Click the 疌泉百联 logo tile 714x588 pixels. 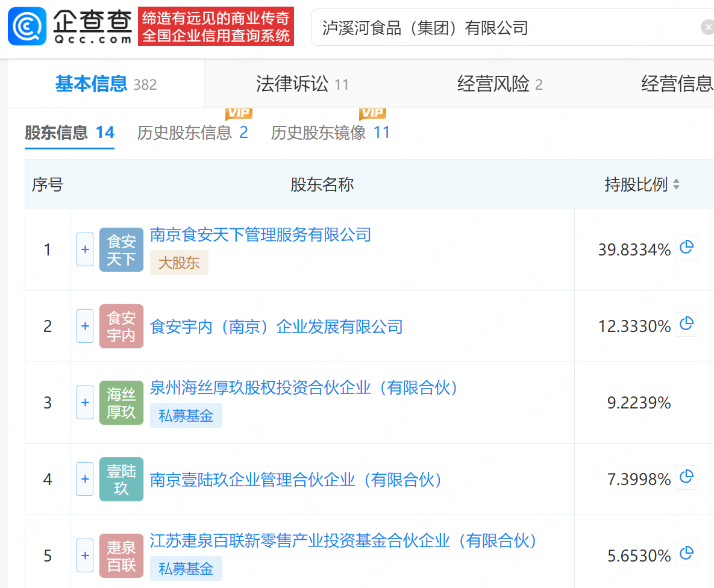pyautogui.click(x=122, y=555)
